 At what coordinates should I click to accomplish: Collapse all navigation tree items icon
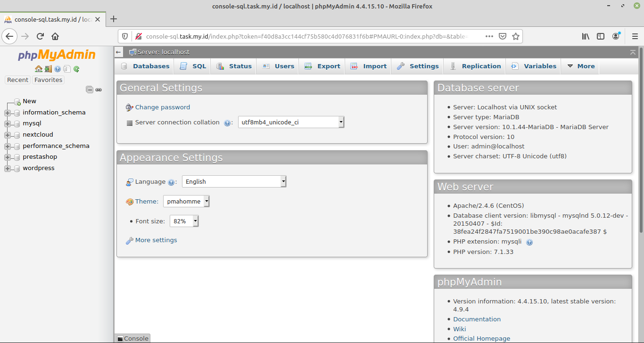point(90,90)
